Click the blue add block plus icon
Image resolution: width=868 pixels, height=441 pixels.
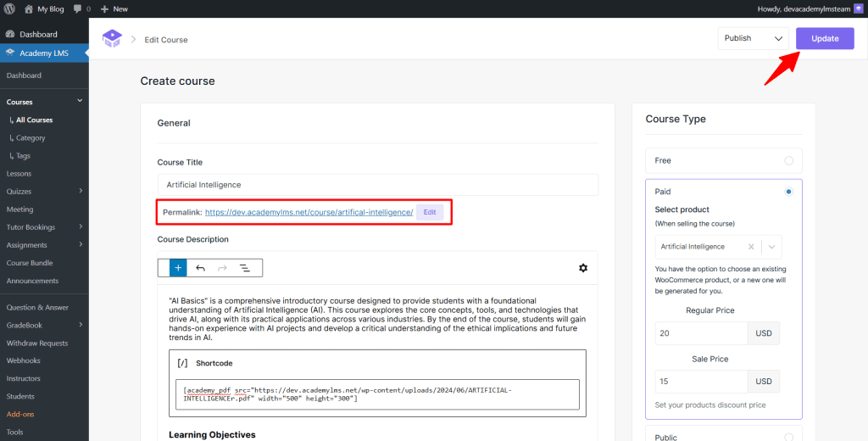pos(179,268)
